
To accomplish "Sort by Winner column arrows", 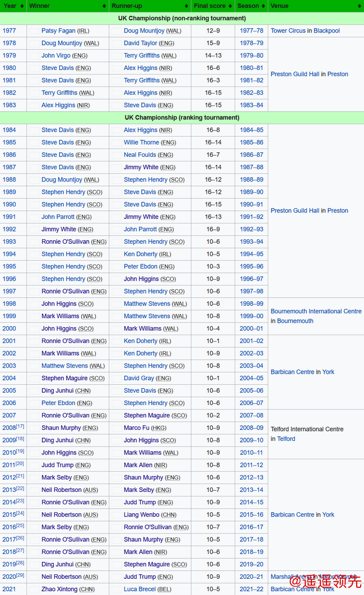I will pyautogui.click(x=104, y=6).
